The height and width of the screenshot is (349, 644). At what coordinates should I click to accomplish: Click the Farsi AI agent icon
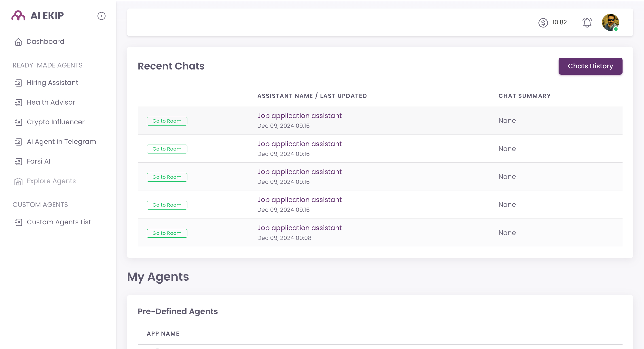coord(18,161)
